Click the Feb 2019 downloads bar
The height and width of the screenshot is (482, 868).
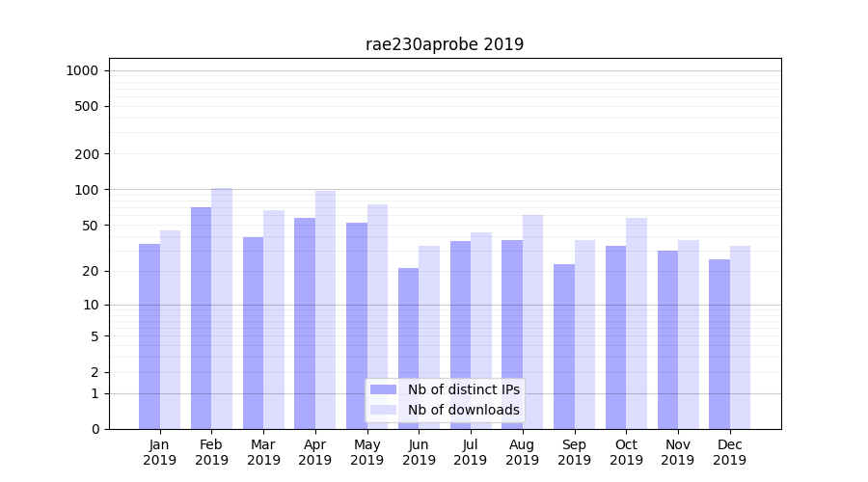point(222,308)
